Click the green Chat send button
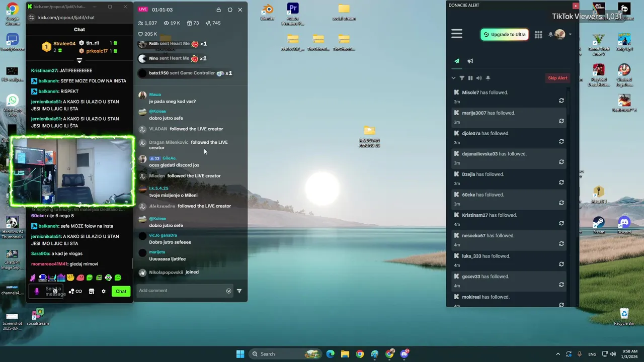This screenshot has height=362, width=644. 121,291
